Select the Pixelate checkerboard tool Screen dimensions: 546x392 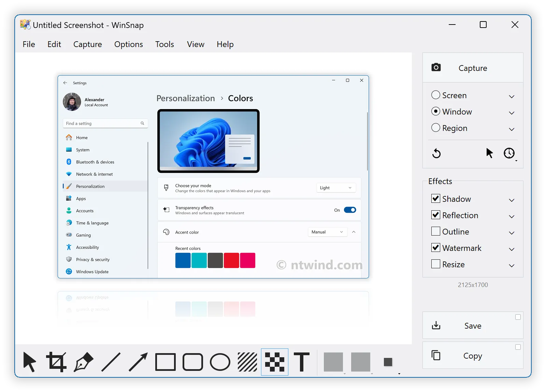(275, 362)
